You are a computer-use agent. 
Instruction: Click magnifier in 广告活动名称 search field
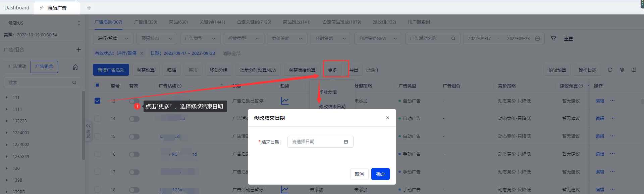(x=453, y=38)
